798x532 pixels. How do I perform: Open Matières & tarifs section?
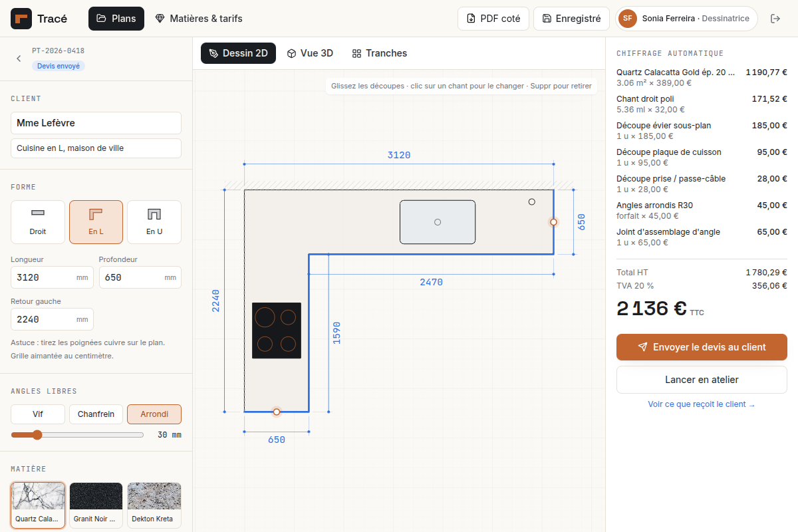tap(199, 19)
